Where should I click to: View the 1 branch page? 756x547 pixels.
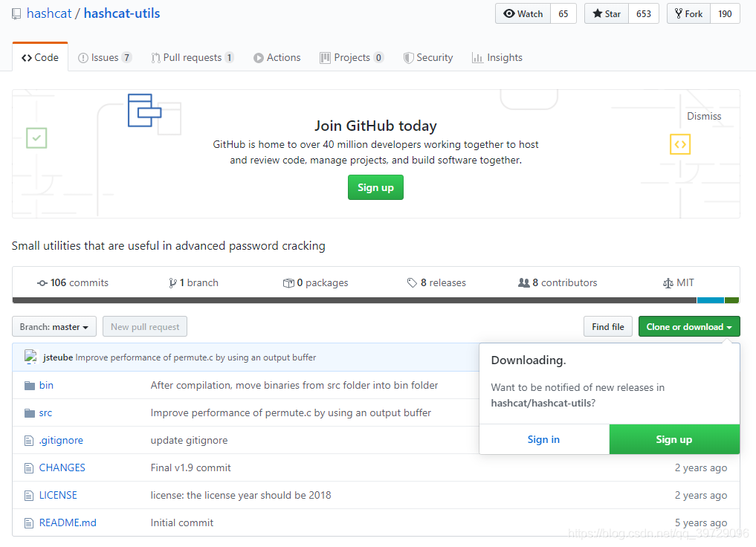point(194,283)
